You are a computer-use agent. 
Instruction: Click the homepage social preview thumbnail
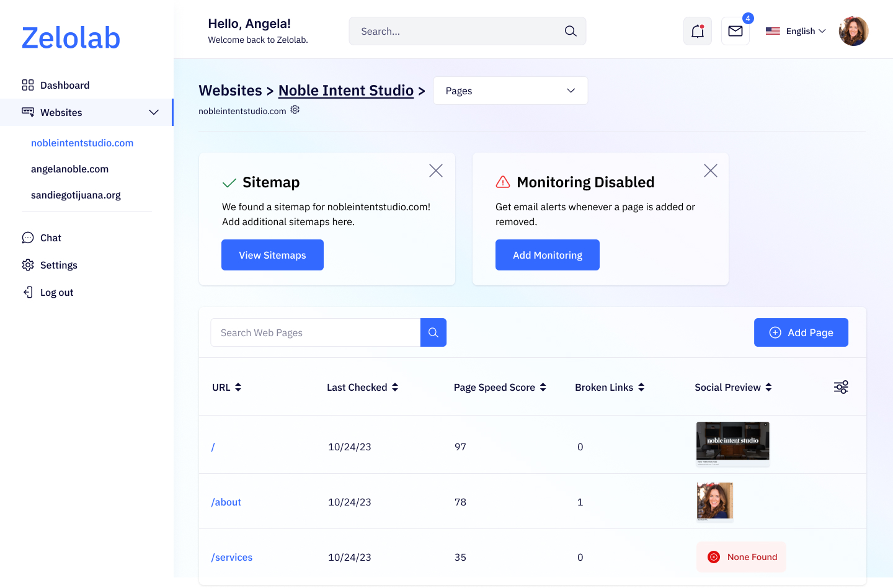click(732, 443)
